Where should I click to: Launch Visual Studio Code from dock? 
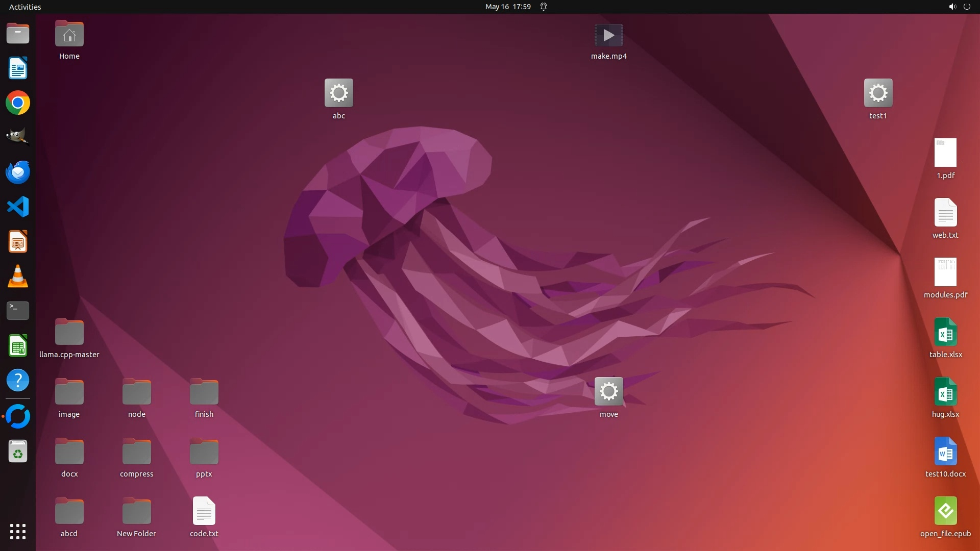[x=18, y=207]
